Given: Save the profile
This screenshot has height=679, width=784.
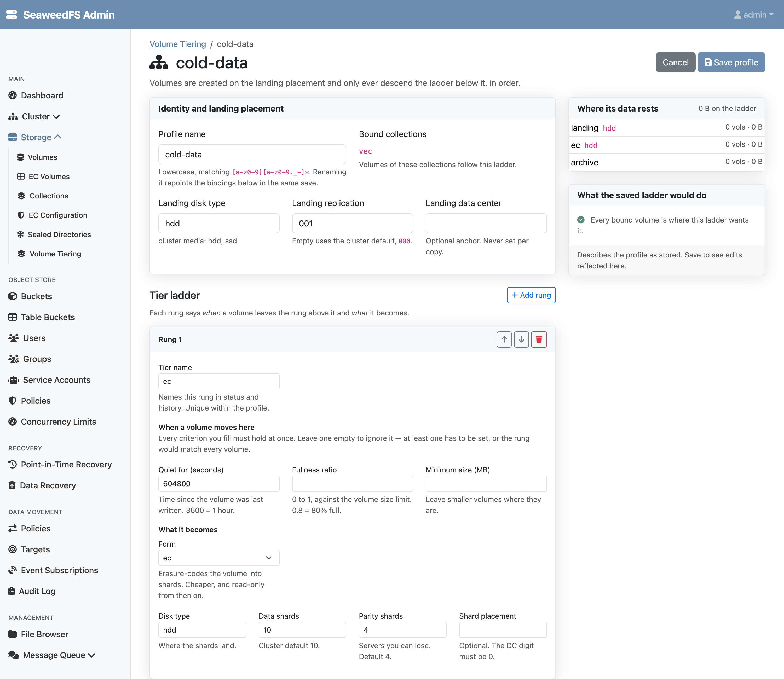Looking at the screenshot, I should tap(731, 62).
